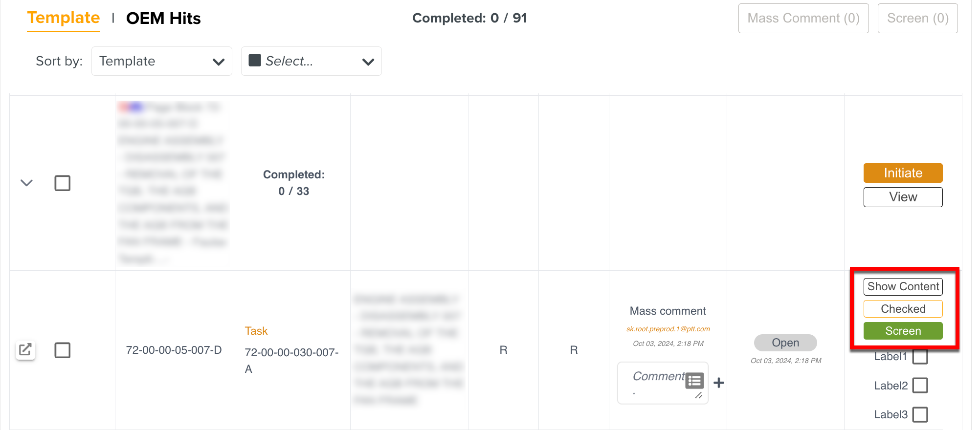Switch to the Template tab

tap(64, 18)
